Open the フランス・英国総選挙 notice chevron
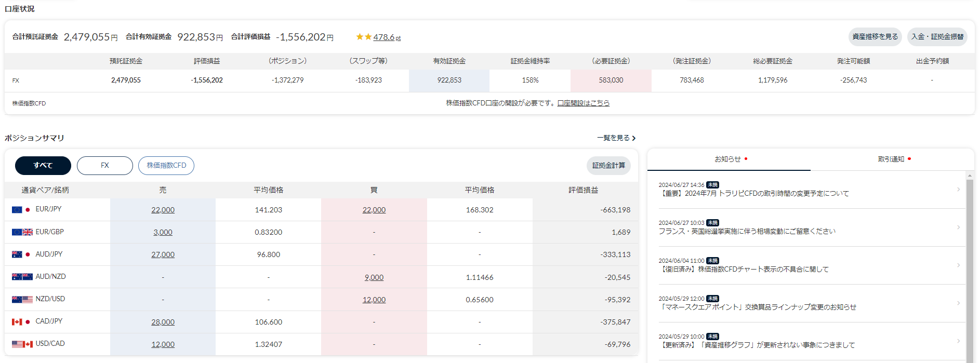Viewport: 980px width, 363px height. (x=958, y=227)
